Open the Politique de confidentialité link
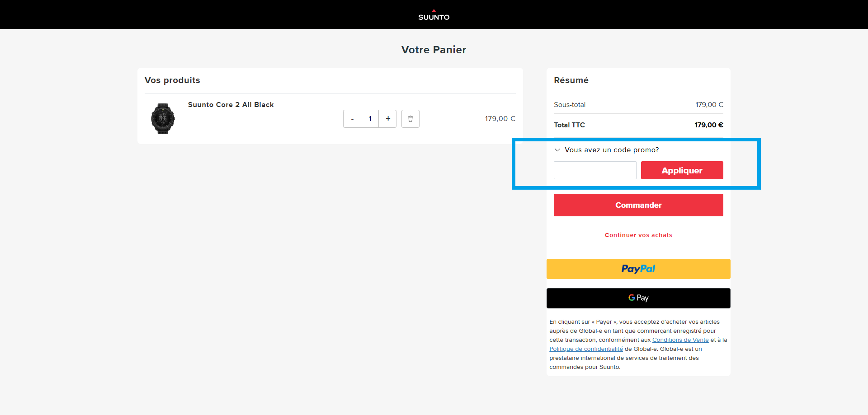This screenshot has height=415, width=868. point(586,349)
